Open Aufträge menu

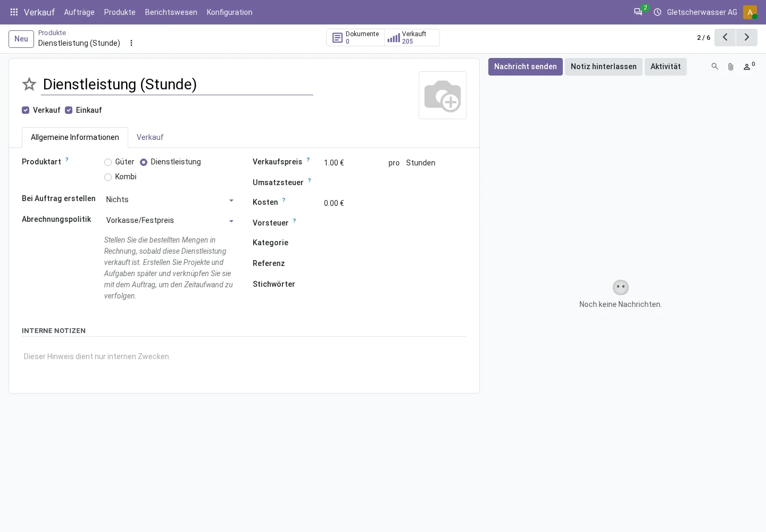pyautogui.click(x=79, y=12)
